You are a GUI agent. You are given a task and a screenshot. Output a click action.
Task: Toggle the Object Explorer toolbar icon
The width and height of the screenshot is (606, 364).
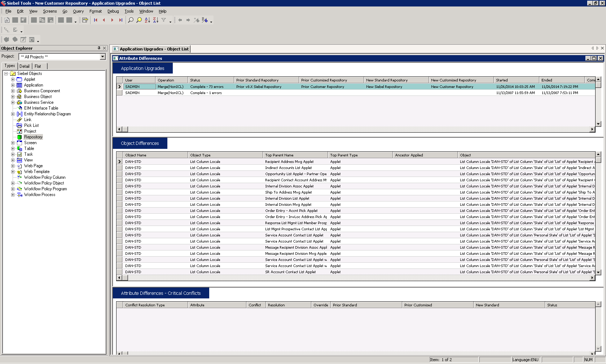85,20
